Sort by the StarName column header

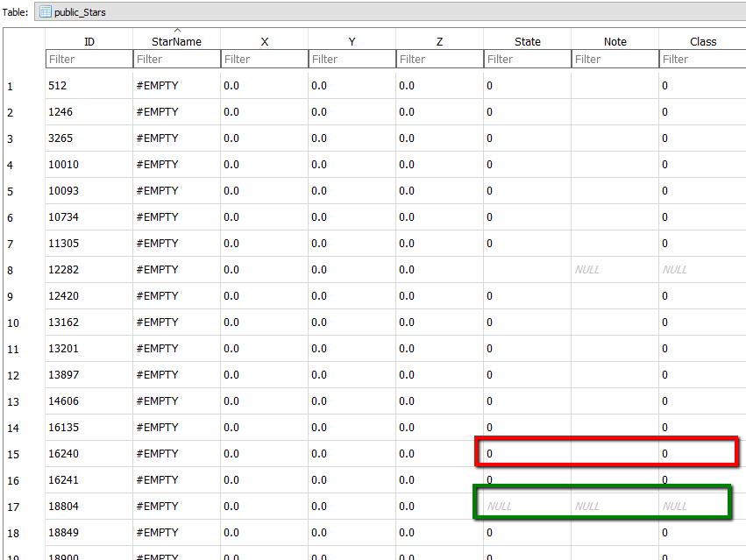[176, 42]
